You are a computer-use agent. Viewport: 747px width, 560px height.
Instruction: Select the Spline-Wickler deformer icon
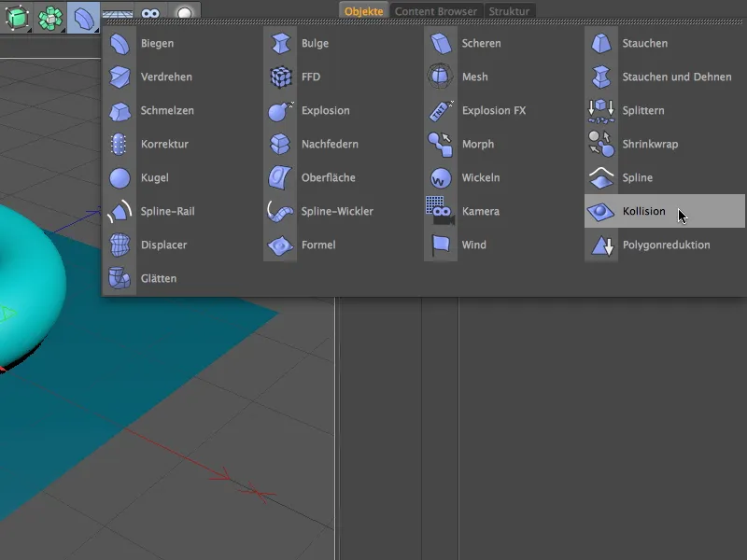pos(280,212)
